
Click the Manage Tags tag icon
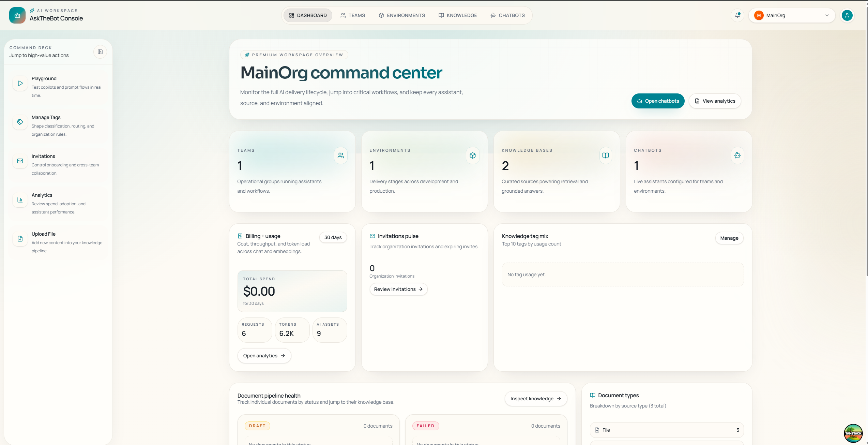pyautogui.click(x=20, y=122)
